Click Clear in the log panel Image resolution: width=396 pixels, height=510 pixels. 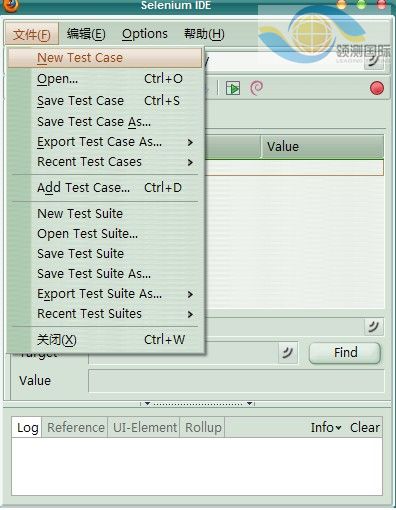365,427
